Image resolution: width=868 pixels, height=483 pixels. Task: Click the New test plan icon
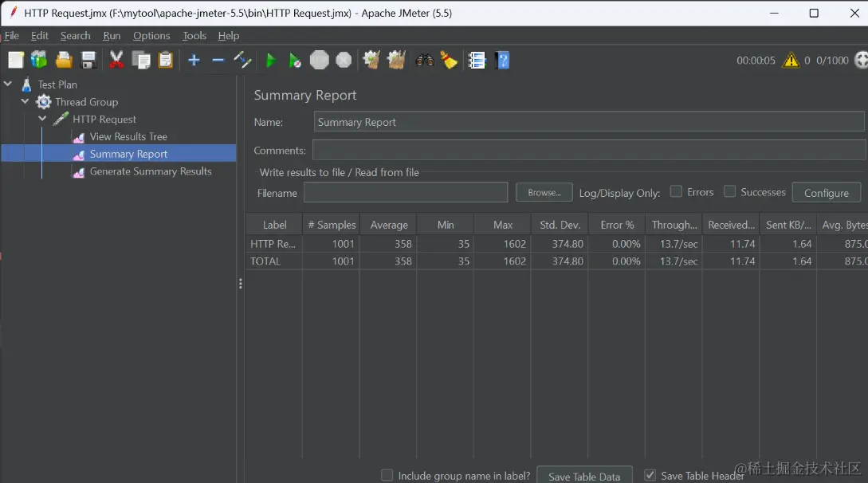(x=16, y=60)
